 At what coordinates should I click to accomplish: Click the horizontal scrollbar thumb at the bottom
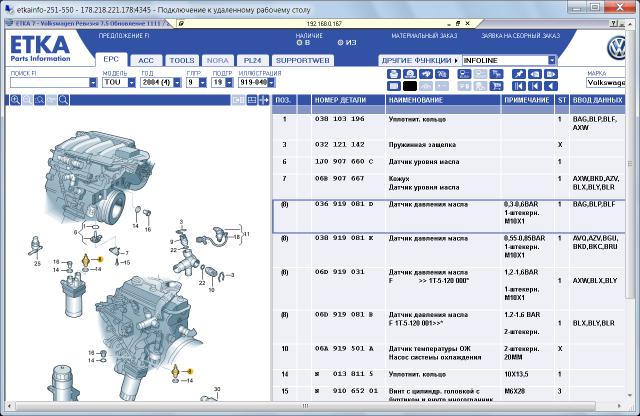pos(305,406)
